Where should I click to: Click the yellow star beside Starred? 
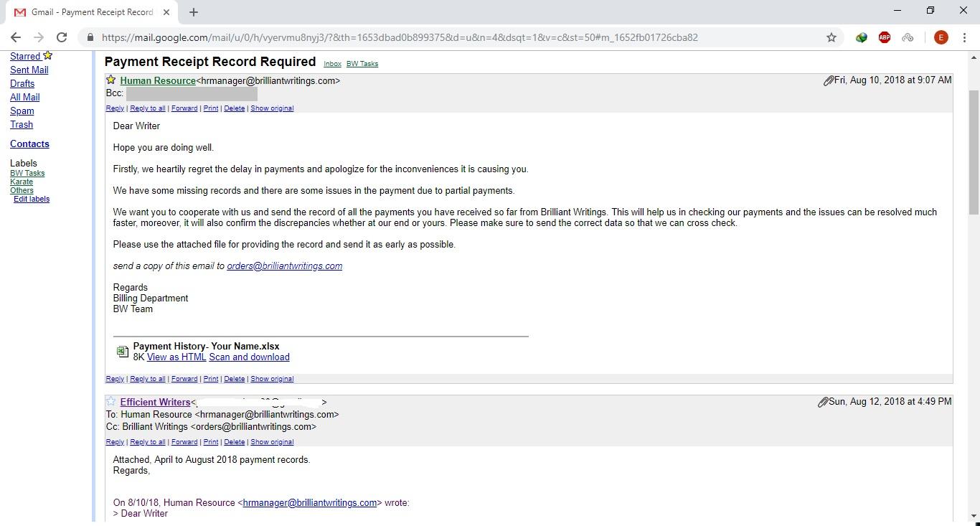pyautogui.click(x=48, y=55)
